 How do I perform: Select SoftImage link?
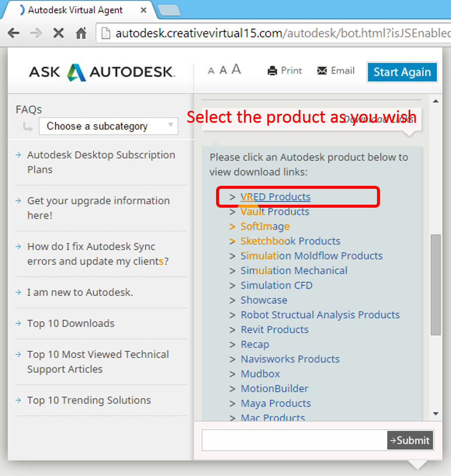(265, 227)
